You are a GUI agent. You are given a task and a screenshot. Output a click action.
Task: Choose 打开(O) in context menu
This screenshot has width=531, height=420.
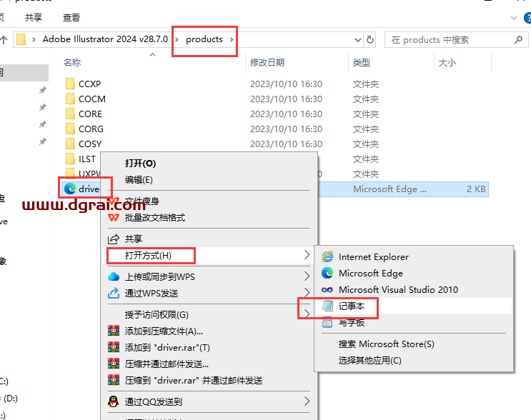140,163
